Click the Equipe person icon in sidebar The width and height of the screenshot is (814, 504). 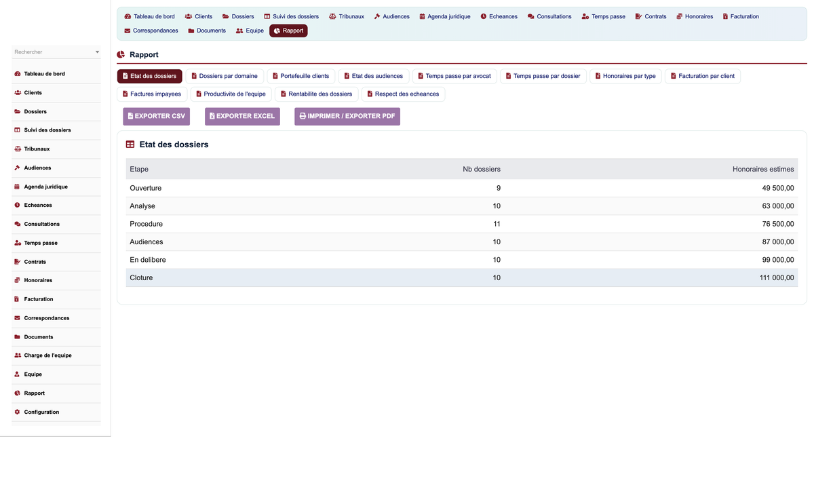tap(17, 374)
